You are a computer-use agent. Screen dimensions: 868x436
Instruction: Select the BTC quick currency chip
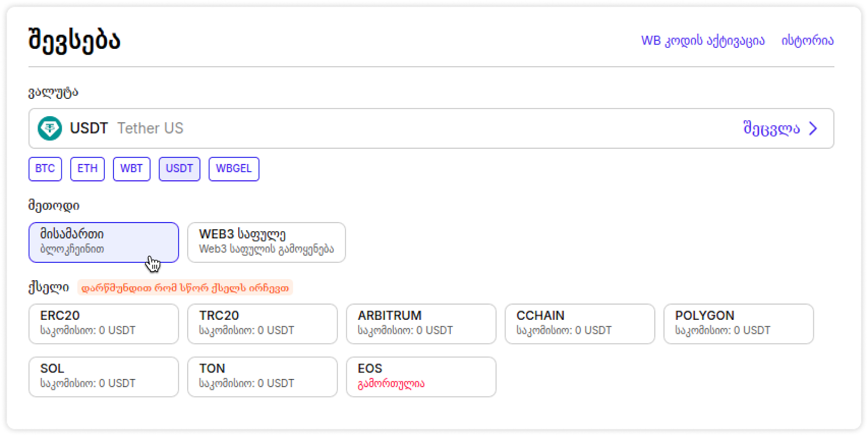[x=45, y=169]
